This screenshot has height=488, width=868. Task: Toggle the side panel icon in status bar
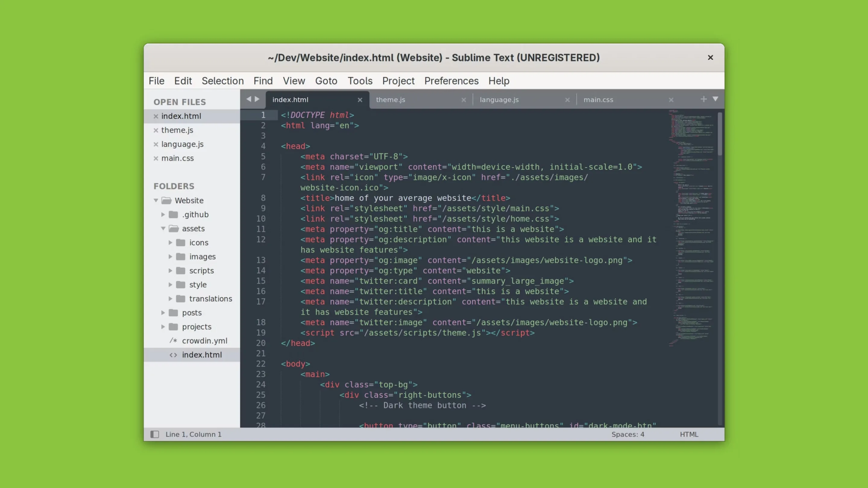coord(155,434)
